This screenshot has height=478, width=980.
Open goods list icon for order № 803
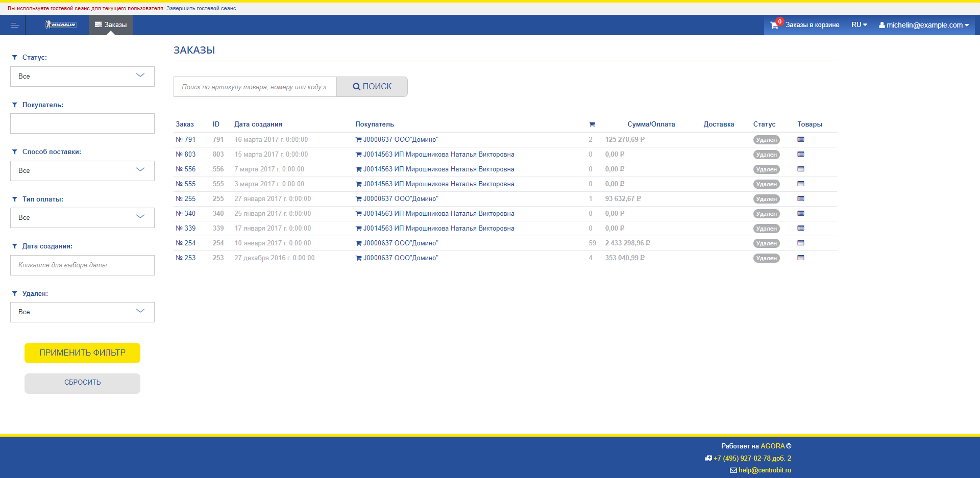pyautogui.click(x=801, y=154)
